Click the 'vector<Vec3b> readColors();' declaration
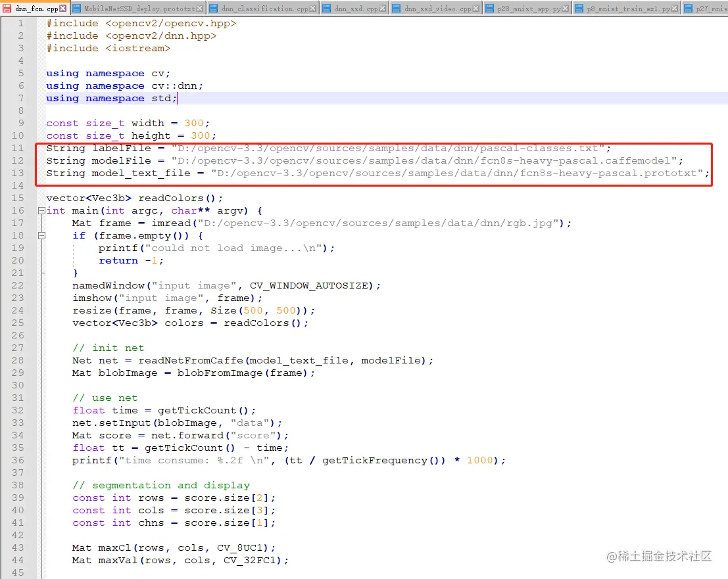The height and width of the screenshot is (579, 728). click(135, 198)
